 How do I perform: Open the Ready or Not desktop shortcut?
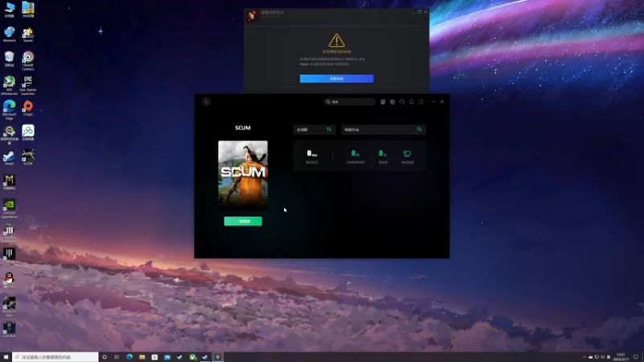(10, 307)
